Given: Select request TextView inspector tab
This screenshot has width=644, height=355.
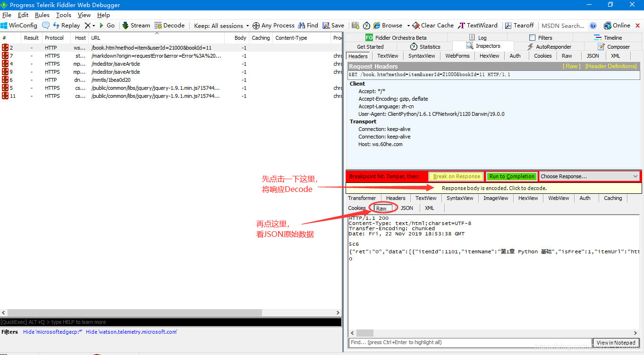Looking at the screenshot, I should click(388, 56).
